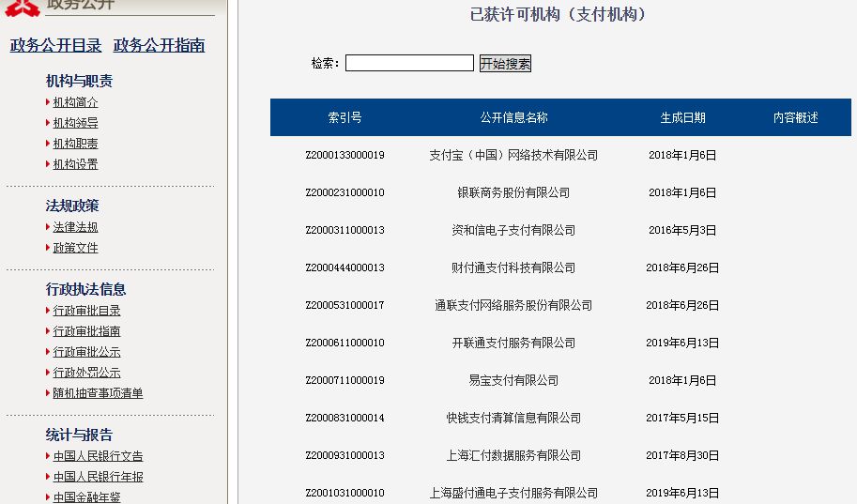Click date 2017年8月30日 in 上海汇付 row

(x=682, y=455)
